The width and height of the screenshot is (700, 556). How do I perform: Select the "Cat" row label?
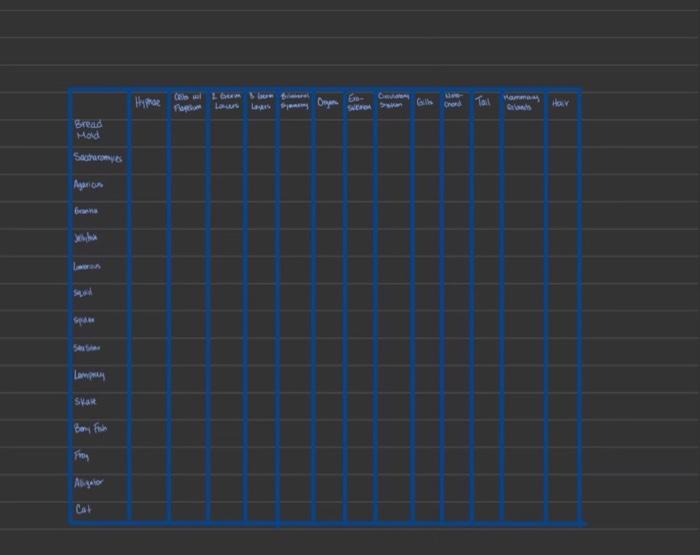tap(83, 509)
